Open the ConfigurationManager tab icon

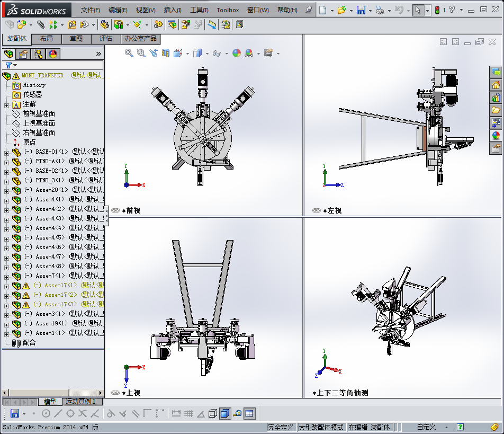[x=38, y=54]
